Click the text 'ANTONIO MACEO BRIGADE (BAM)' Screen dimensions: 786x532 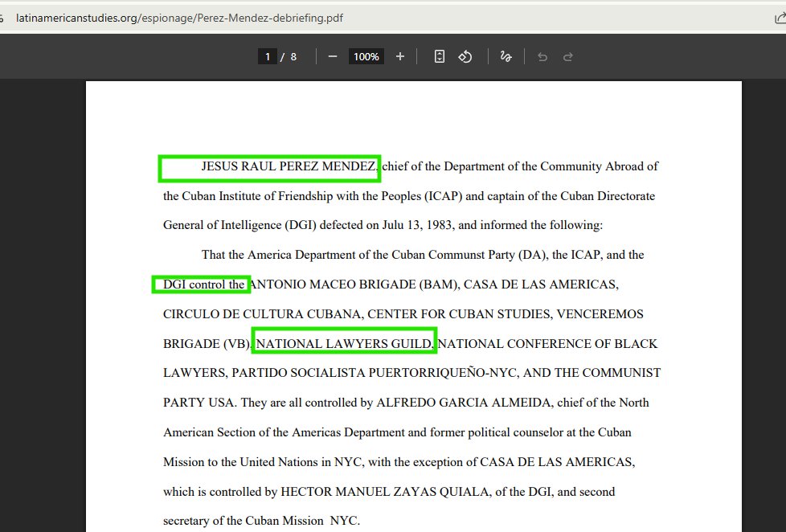tap(354, 284)
